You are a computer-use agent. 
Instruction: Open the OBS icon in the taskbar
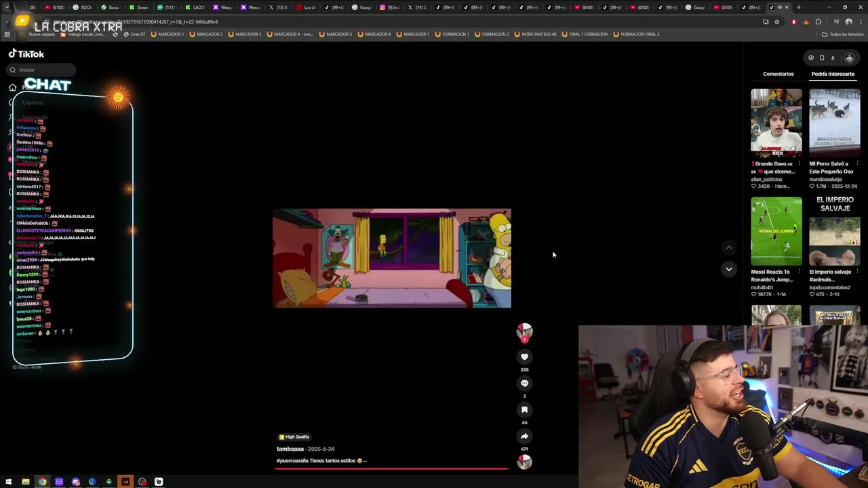tap(142, 482)
